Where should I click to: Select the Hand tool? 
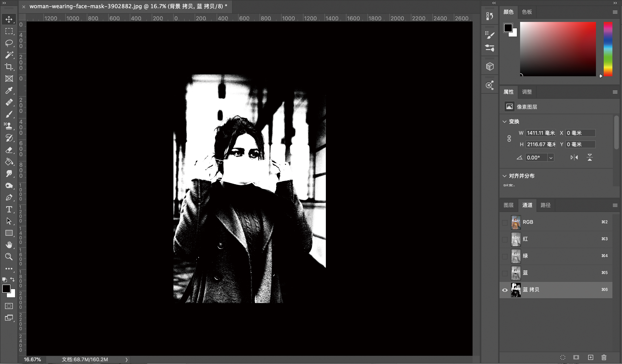[9, 245]
